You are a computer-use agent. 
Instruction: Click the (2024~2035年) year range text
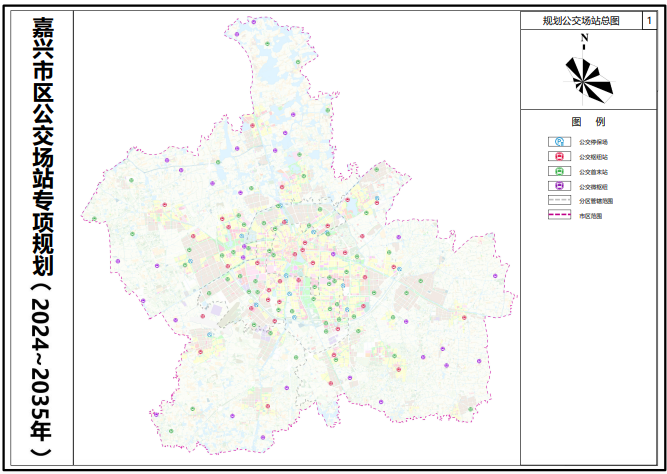(43, 372)
